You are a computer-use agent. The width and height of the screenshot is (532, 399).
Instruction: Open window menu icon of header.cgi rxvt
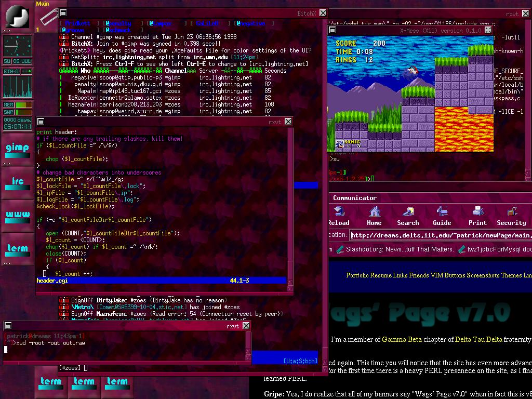click(41, 122)
